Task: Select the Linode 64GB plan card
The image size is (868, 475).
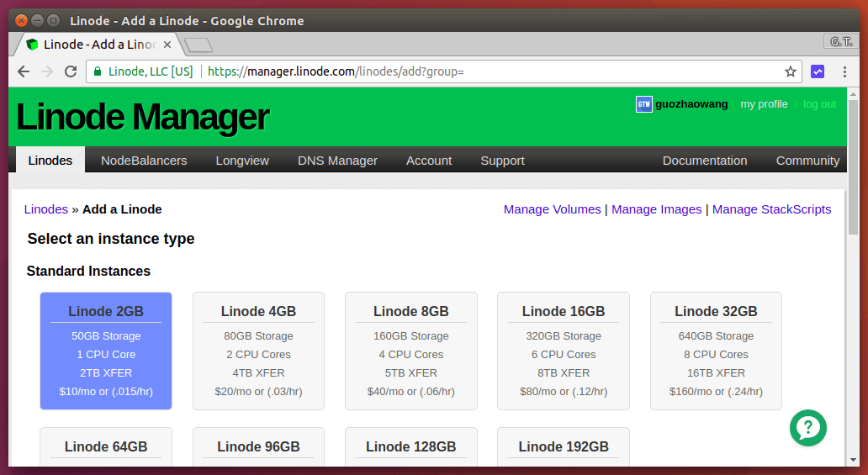Action: (106, 446)
